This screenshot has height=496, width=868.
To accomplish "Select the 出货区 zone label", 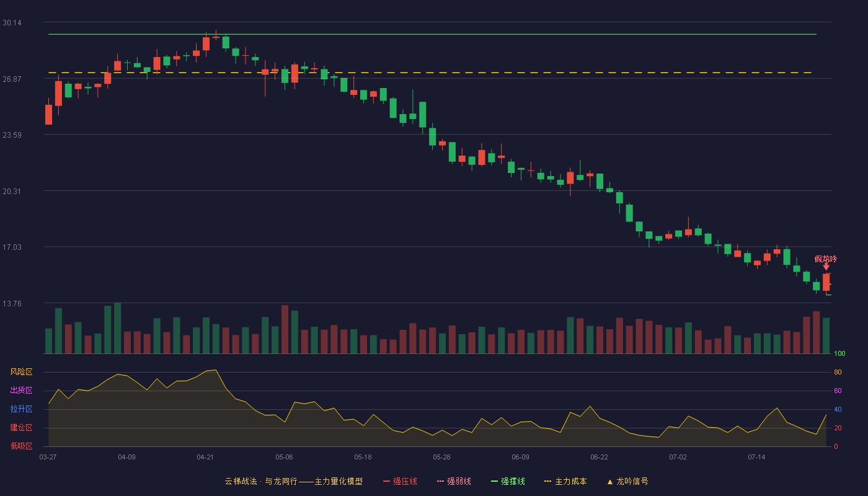I will click(x=21, y=391).
